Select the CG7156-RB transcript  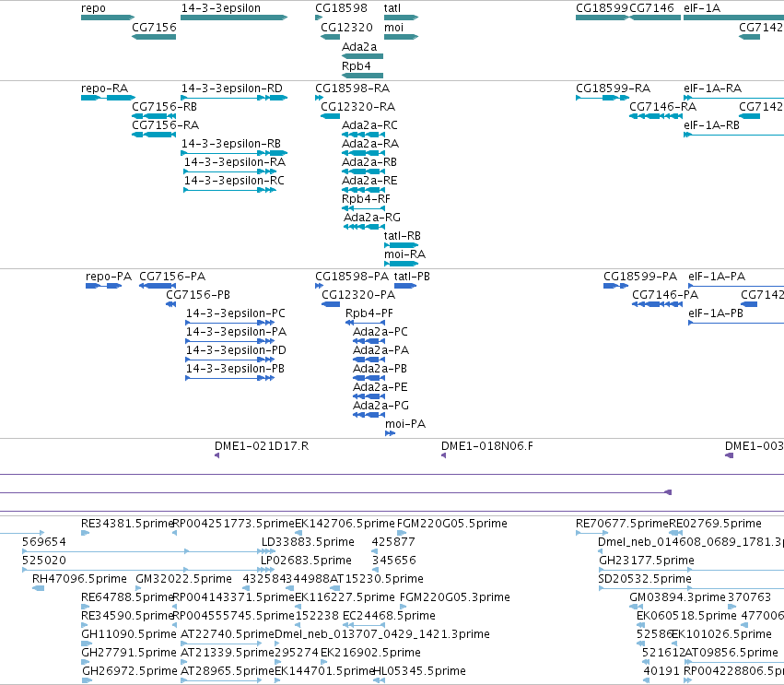coord(154,116)
